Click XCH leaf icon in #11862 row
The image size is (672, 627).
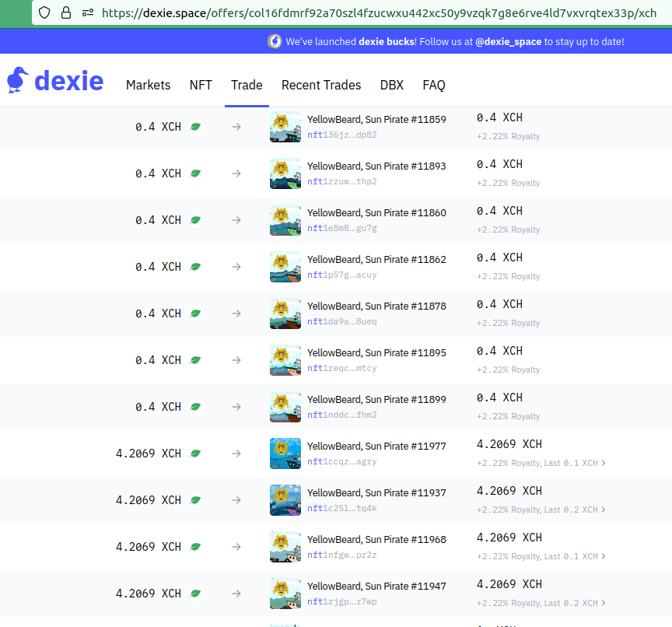pos(195,267)
